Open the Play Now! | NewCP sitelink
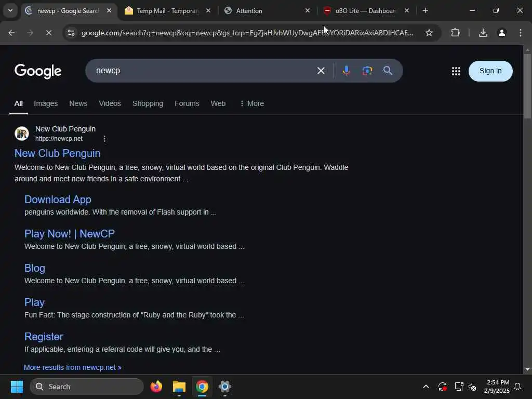 [x=70, y=234]
